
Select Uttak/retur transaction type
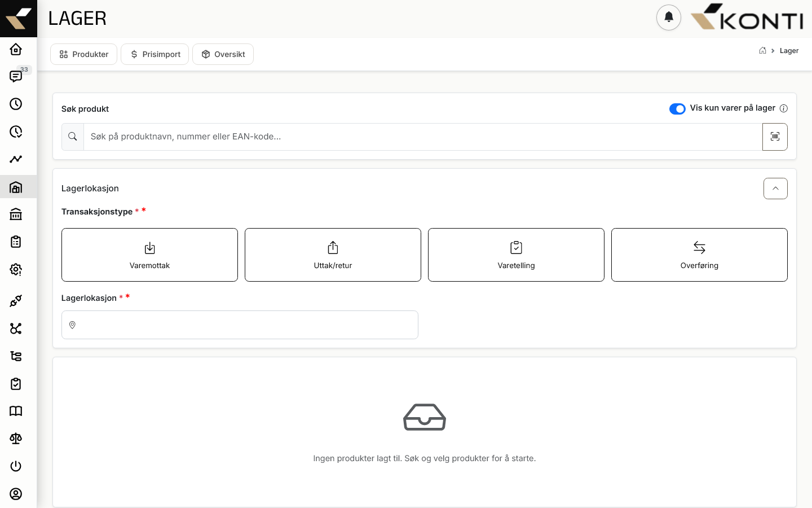pos(333,255)
